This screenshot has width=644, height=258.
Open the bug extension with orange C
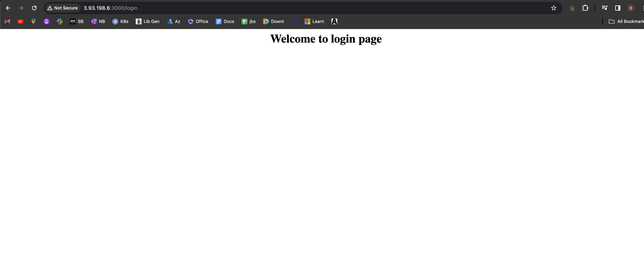pos(572,8)
